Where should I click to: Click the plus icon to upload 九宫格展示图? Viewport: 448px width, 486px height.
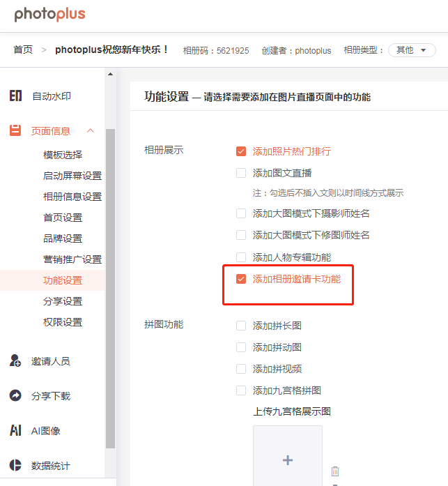pos(288,460)
